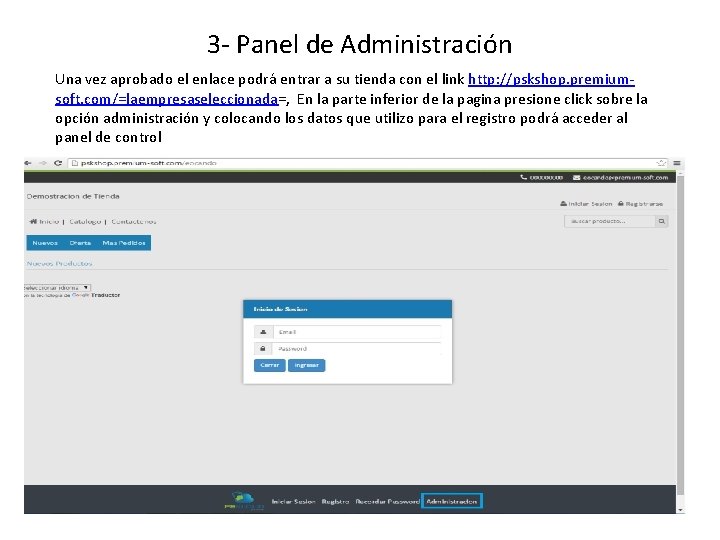Click the cloud logo in footer
Viewport: 720px width, 540px height.
(x=244, y=501)
